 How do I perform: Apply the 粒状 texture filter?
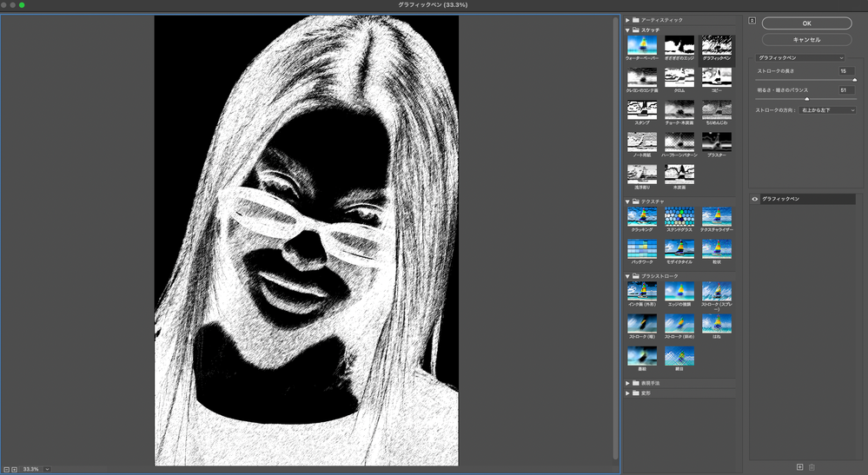coord(716,249)
